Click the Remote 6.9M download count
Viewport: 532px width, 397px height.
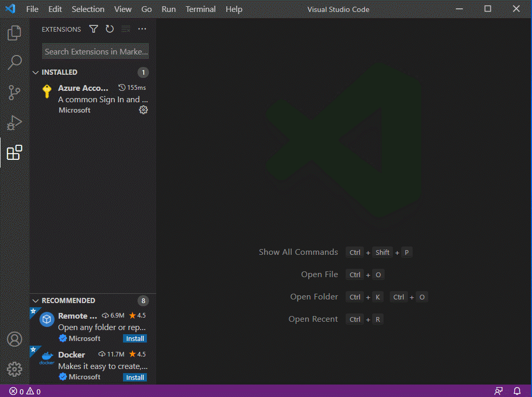coord(113,316)
